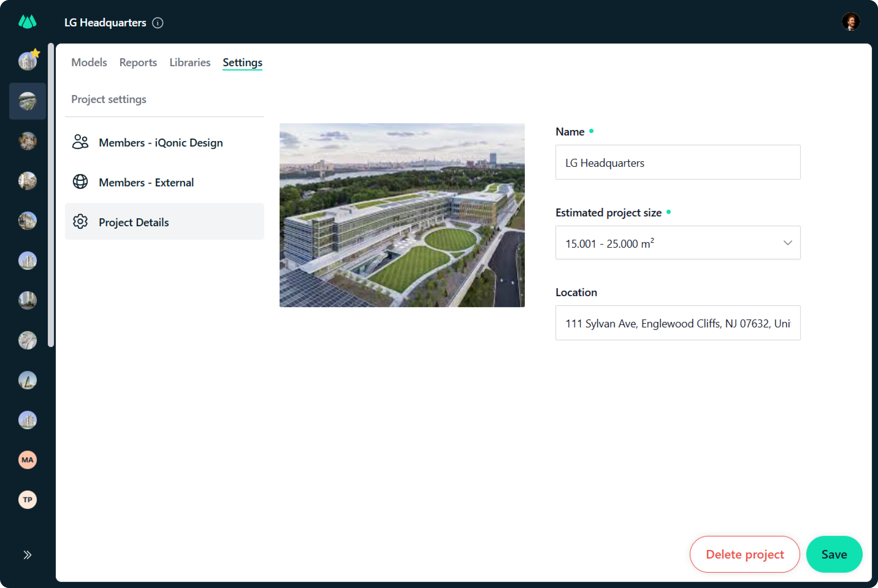Open the MA project avatar
This screenshot has width=878, height=588.
(x=28, y=460)
